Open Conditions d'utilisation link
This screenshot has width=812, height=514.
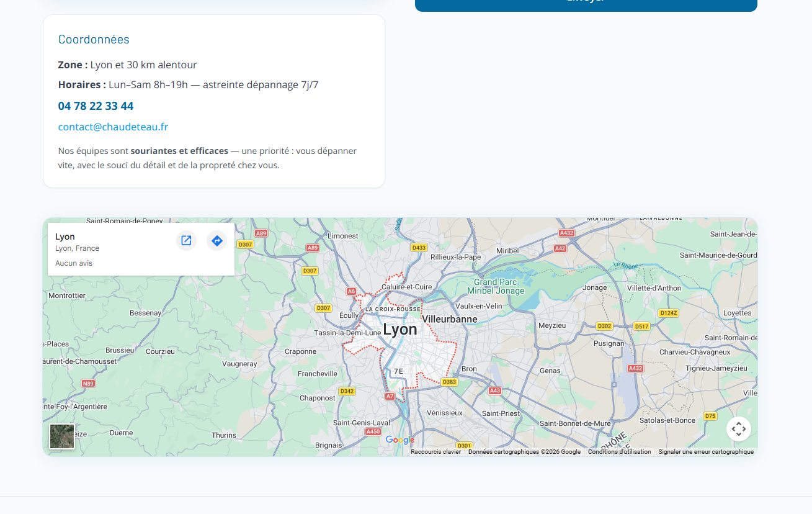[x=619, y=452]
